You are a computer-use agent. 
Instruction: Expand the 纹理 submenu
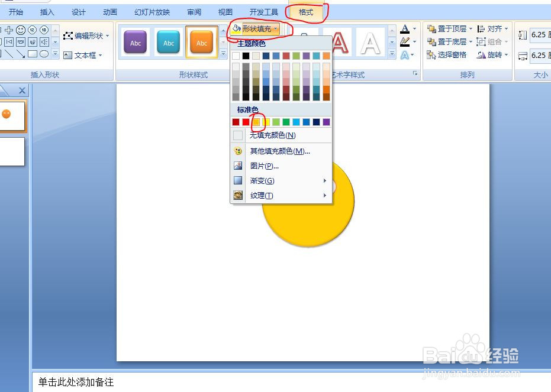pos(325,196)
